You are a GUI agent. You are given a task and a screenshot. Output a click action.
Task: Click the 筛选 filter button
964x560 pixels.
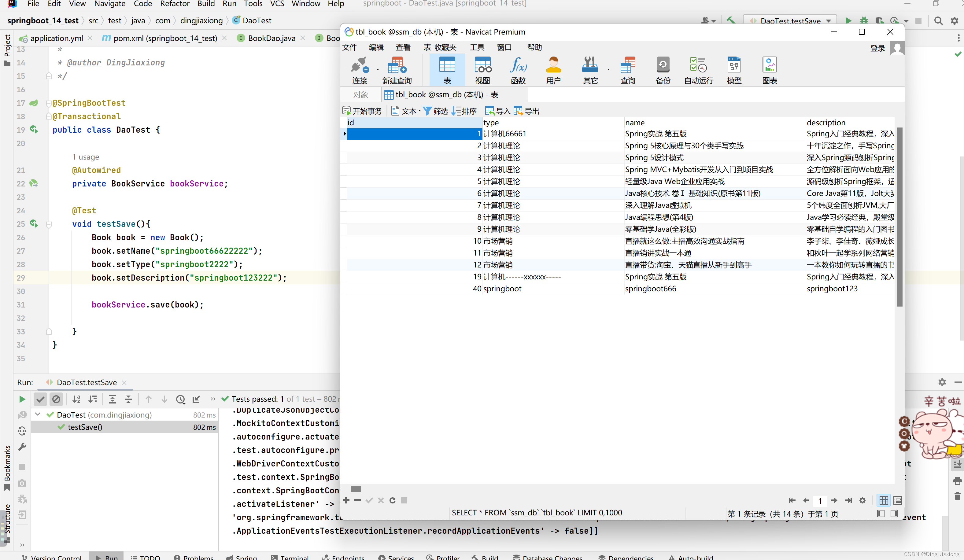pos(435,111)
